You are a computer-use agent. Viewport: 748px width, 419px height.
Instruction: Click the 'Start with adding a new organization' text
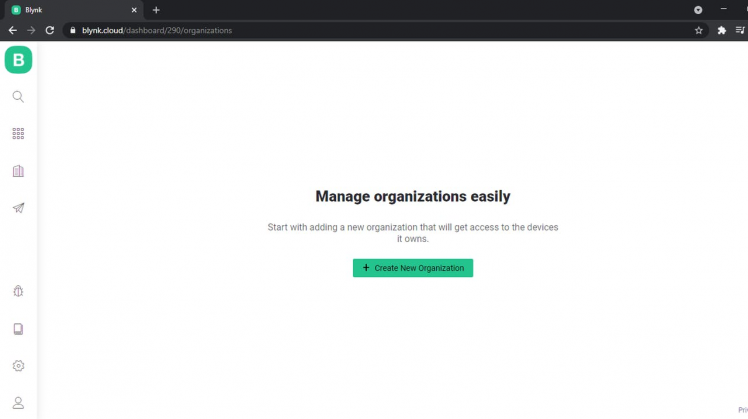pos(413,233)
